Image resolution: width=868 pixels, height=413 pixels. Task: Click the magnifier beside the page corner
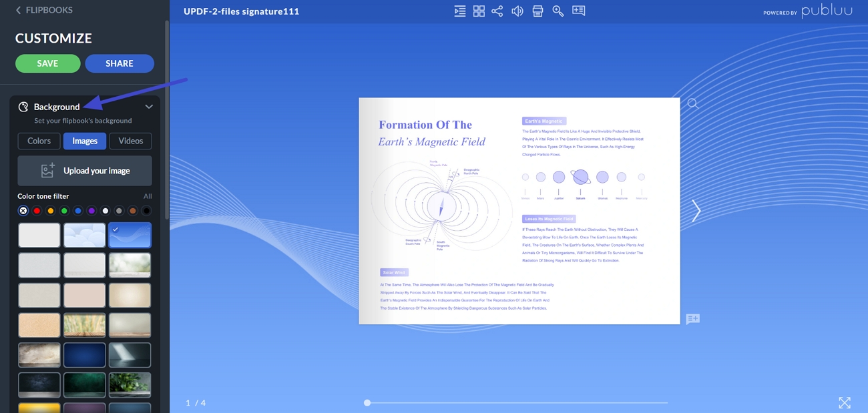[x=693, y=103]
